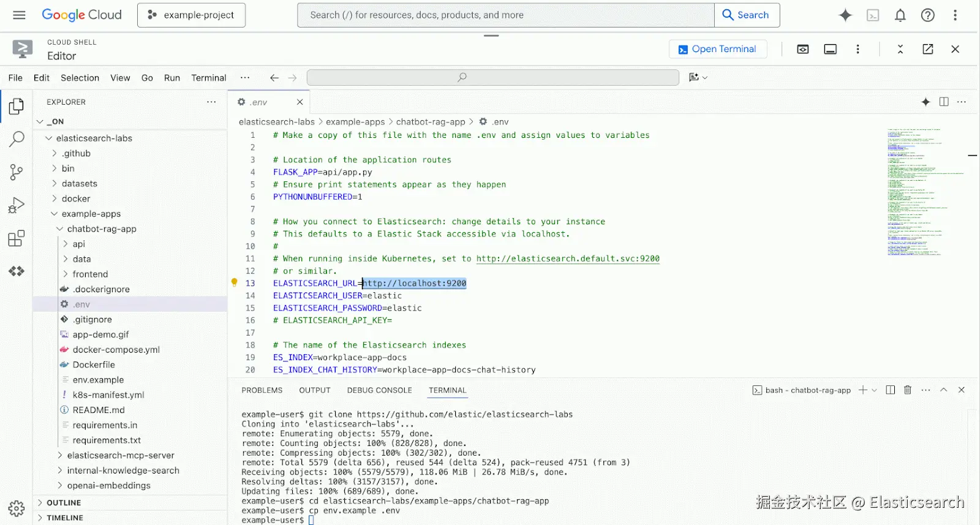The width and height of the screenshot is (980, 525).
Task: Open Search view in activity bar
Action: [17, 139]
